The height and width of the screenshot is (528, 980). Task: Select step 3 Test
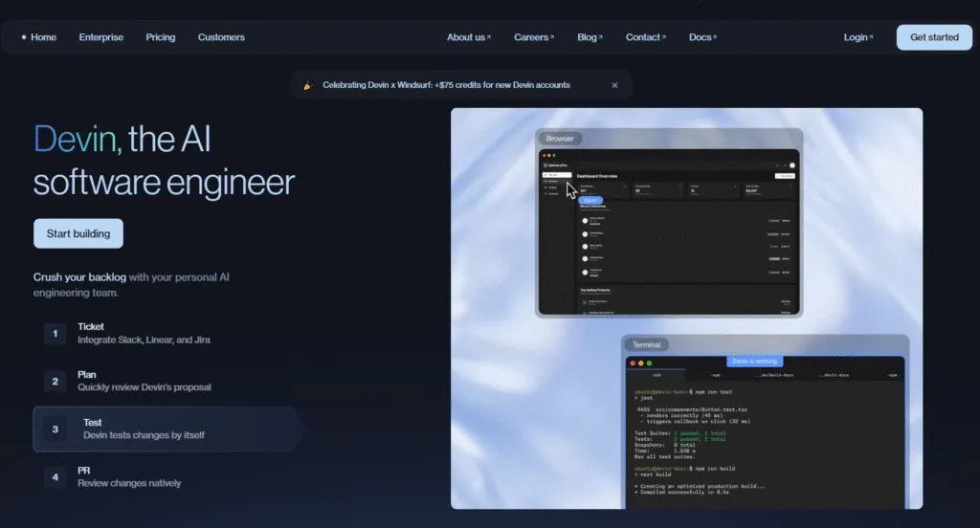[168, 429]
